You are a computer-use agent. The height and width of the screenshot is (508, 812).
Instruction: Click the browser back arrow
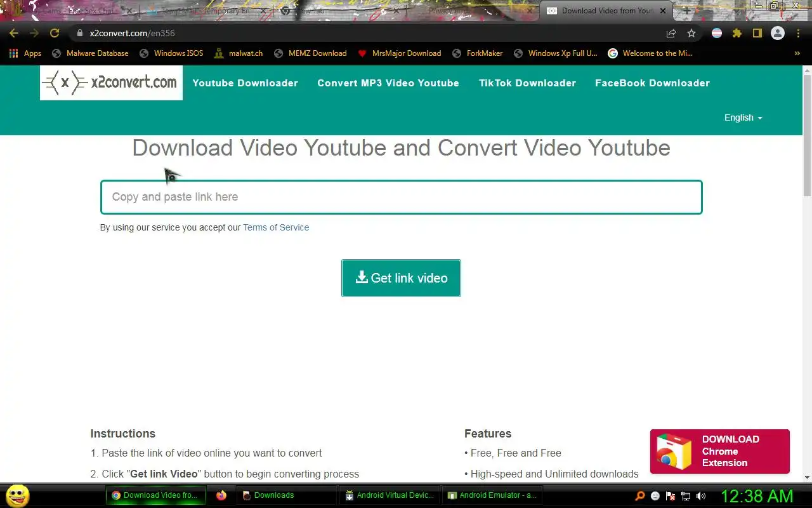click(14, 33)
